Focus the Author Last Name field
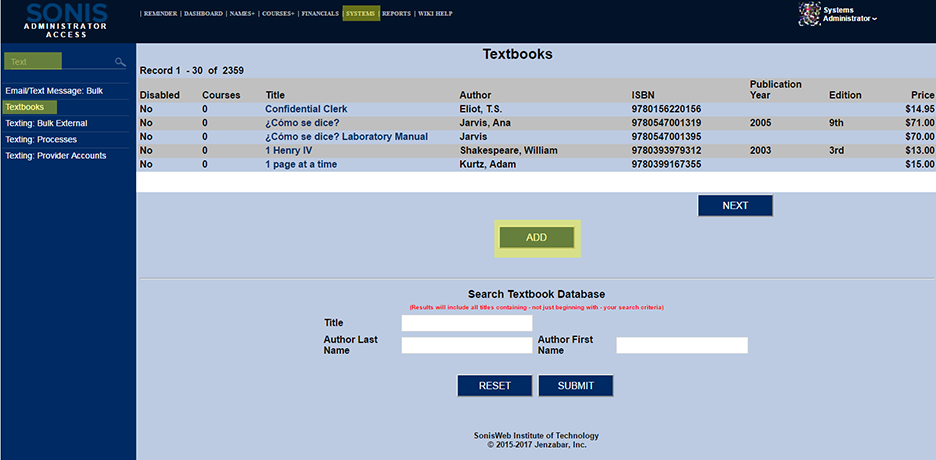The image size is (936, 460). (467, 345)
